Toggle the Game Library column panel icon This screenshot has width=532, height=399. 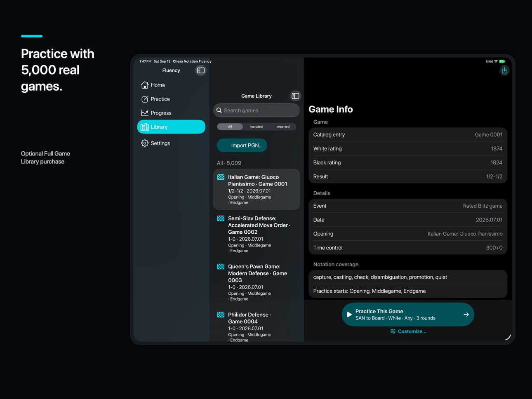(295, 96)
